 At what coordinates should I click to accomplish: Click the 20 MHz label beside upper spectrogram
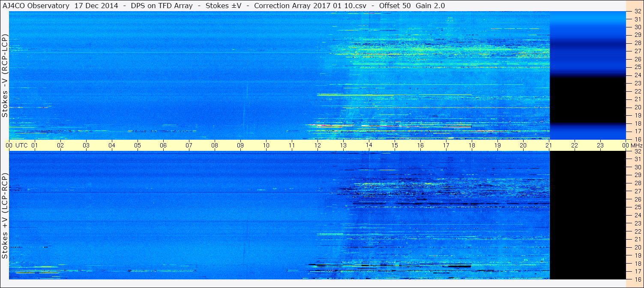pos(638,107)
